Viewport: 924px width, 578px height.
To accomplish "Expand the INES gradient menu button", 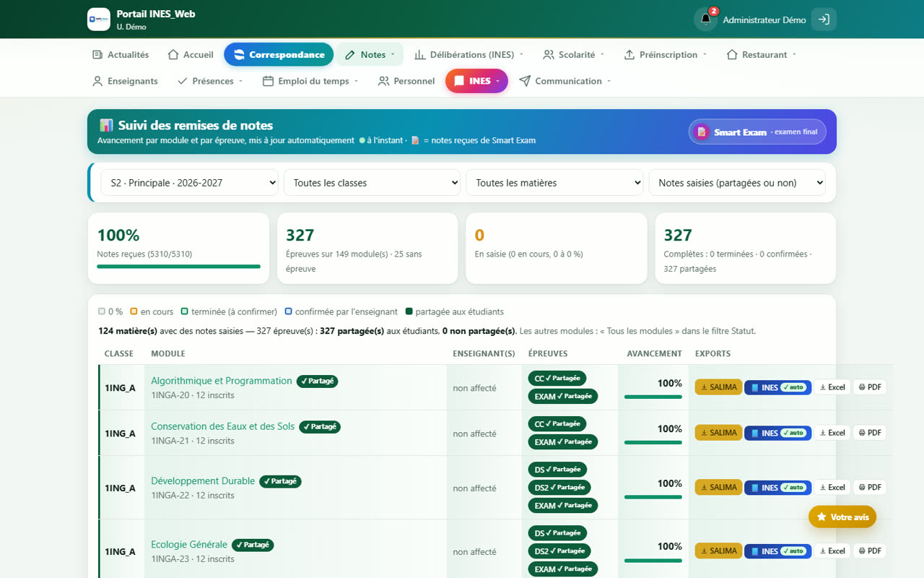I will (476, 81).
